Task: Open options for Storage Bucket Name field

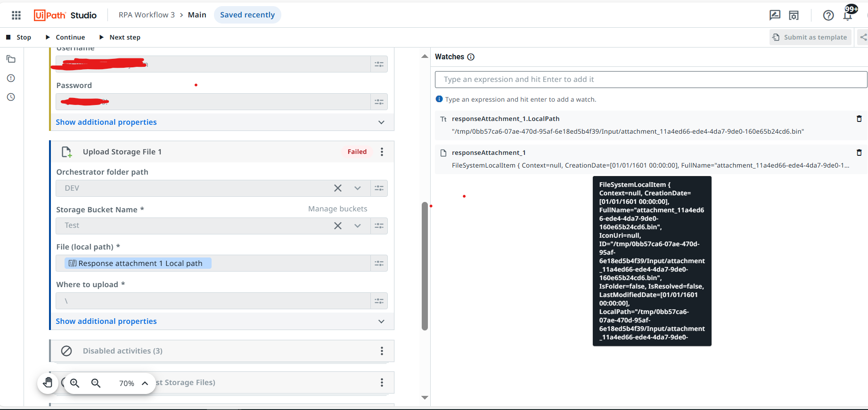Action: coord(379,226)
